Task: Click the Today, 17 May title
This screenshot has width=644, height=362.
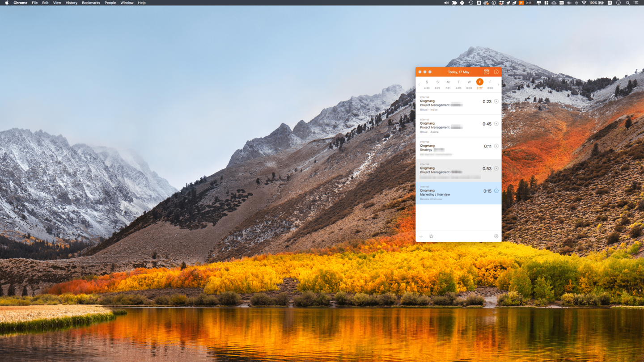Action: pos(458,72)
